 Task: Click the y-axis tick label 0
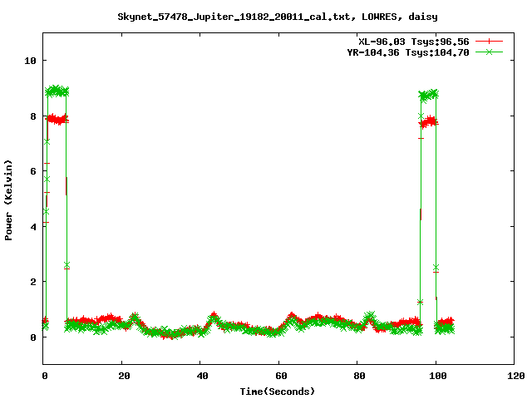(x=33, y=337)
